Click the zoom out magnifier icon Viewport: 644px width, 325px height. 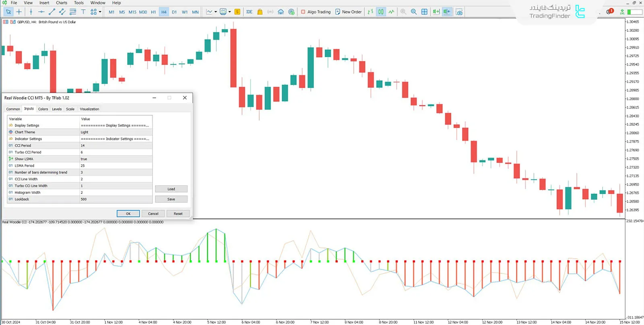(x=414, y=12)
